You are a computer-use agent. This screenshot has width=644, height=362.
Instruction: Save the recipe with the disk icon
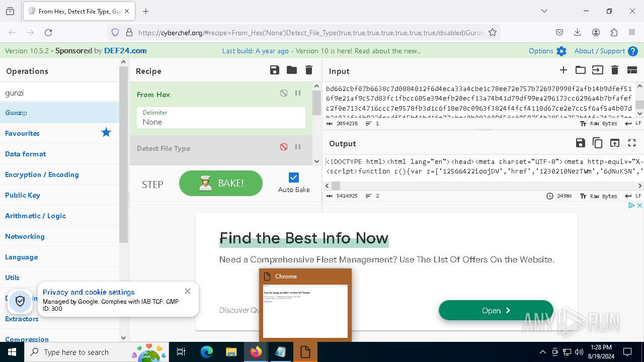(274, 70)
